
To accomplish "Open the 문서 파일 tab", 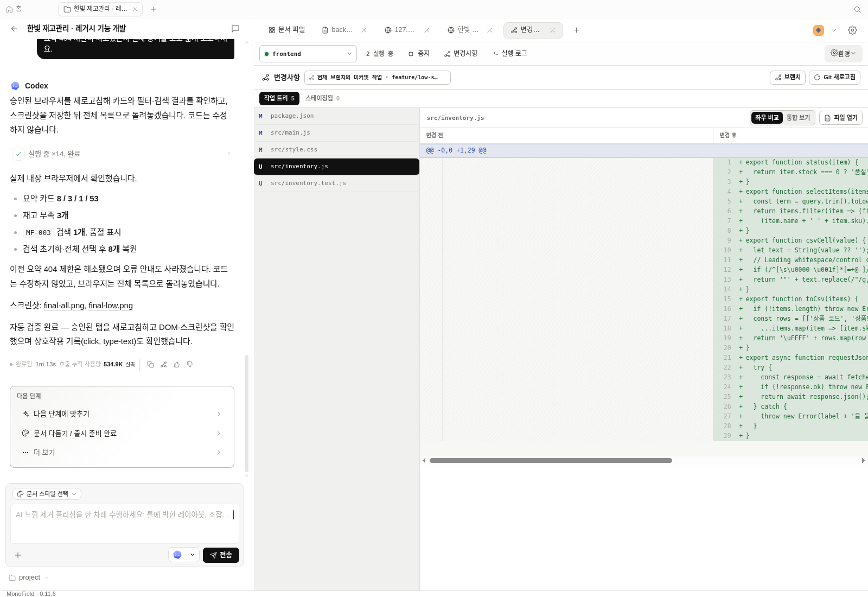I will tap(287, 30).
